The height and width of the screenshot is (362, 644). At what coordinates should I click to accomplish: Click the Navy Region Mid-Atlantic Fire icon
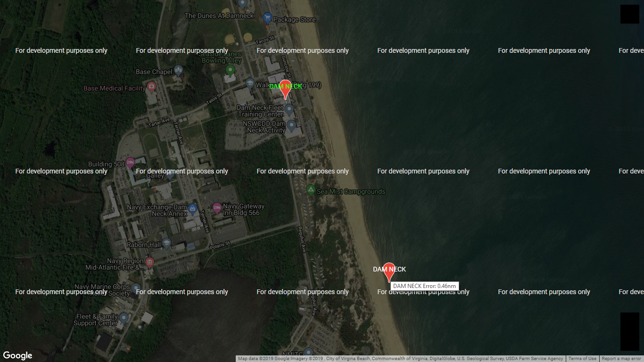pyautogui.click(x=149, y=262)
